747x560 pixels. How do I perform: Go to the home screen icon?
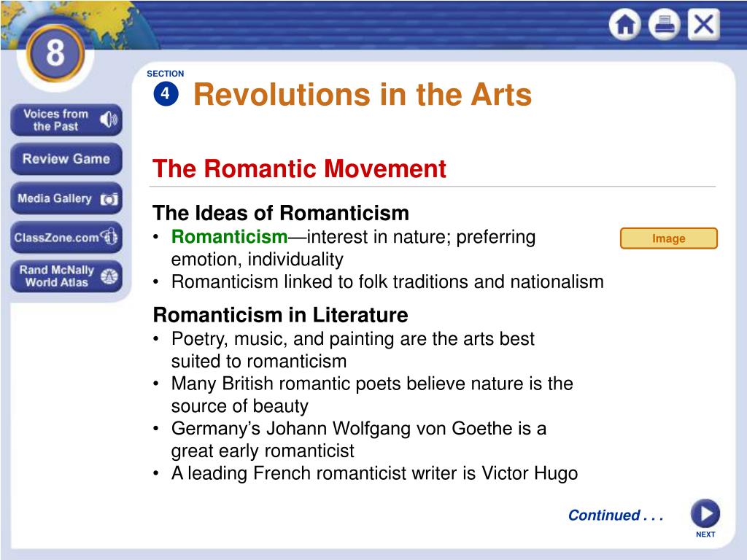pos(625,24)
